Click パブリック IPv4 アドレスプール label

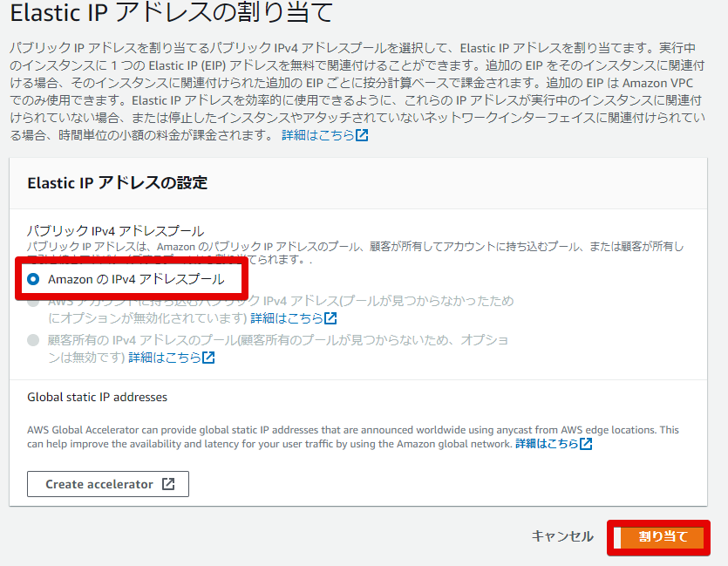[x=116, y=231]
